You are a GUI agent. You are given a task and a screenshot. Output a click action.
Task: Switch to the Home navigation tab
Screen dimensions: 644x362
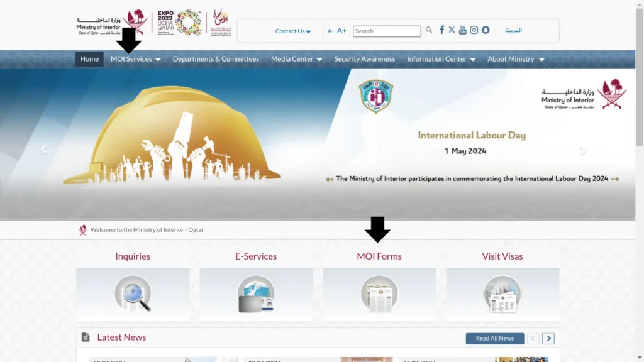(x=89, y=58)
